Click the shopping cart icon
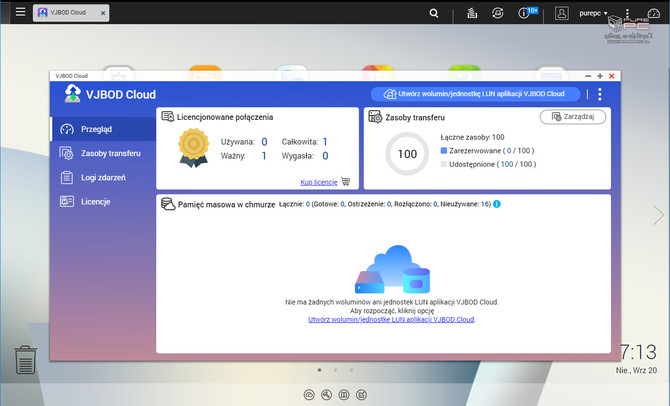 pos(346,182)
